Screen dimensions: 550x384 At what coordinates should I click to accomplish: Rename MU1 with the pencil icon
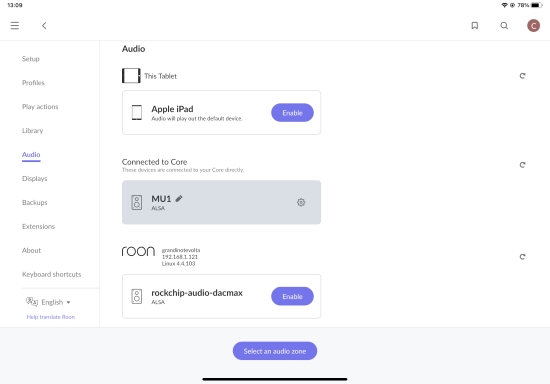click(x=179, y=199)
